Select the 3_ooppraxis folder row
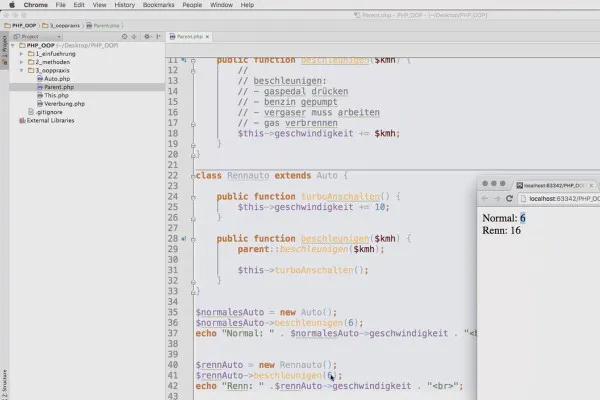 (x=49, y=70)
